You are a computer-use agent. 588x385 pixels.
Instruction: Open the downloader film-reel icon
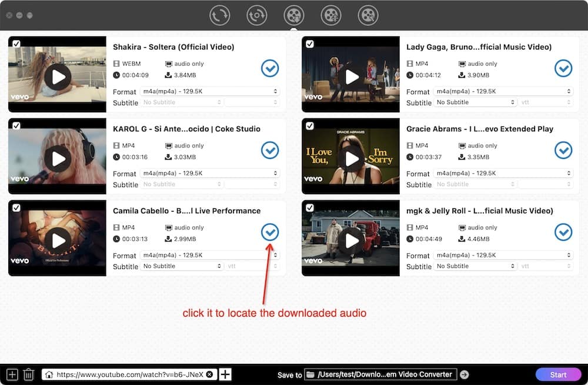point(294,15)
